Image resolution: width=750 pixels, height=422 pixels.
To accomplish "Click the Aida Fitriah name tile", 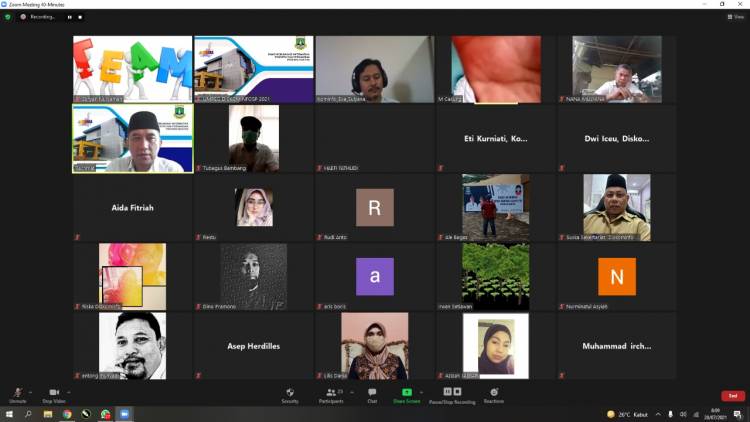I will [x=132, y=208].
